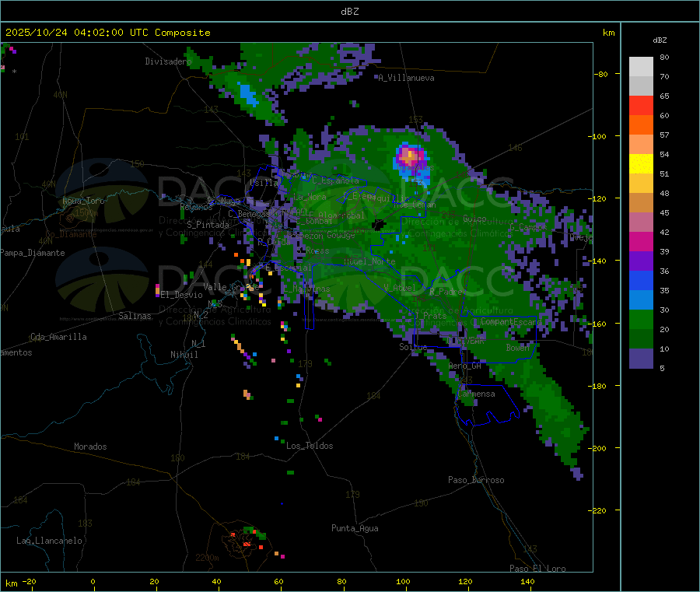Click the light gray 70-80 dBZ legend swatch
Image resolution: width=700 pixels, height=592 pixels.
(641, 67)
